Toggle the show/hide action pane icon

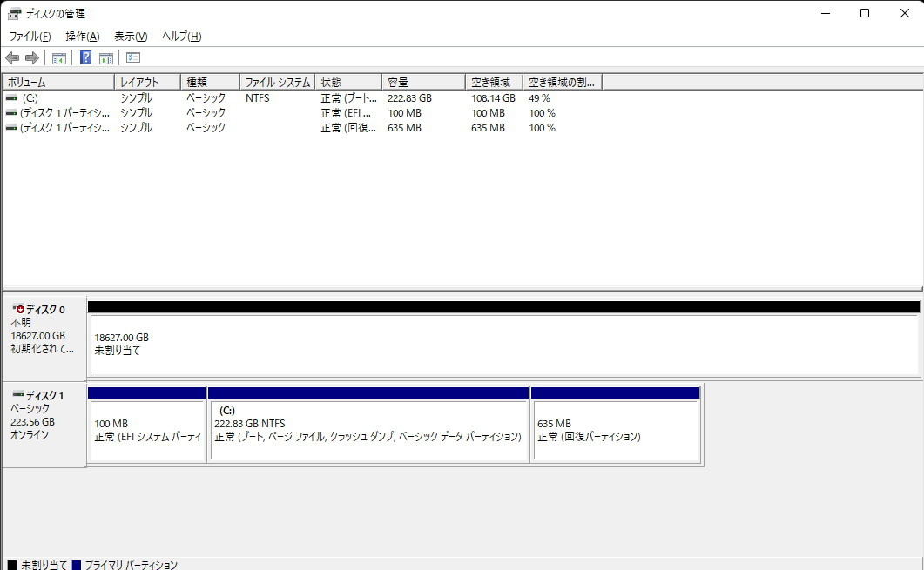[x=106, y=57]
